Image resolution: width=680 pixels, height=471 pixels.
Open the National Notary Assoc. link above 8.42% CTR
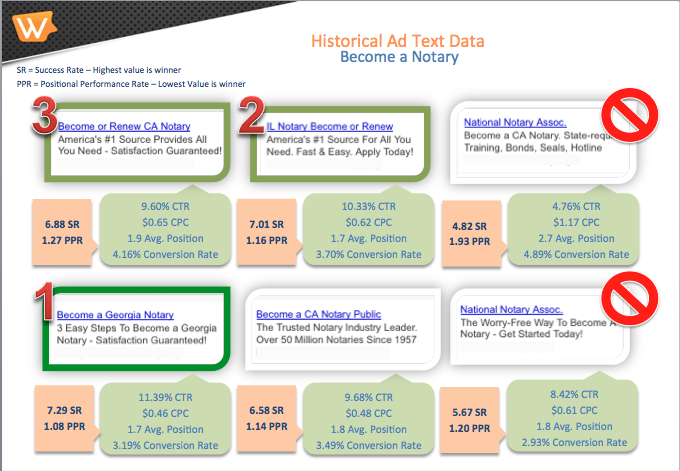click(512, 309)
